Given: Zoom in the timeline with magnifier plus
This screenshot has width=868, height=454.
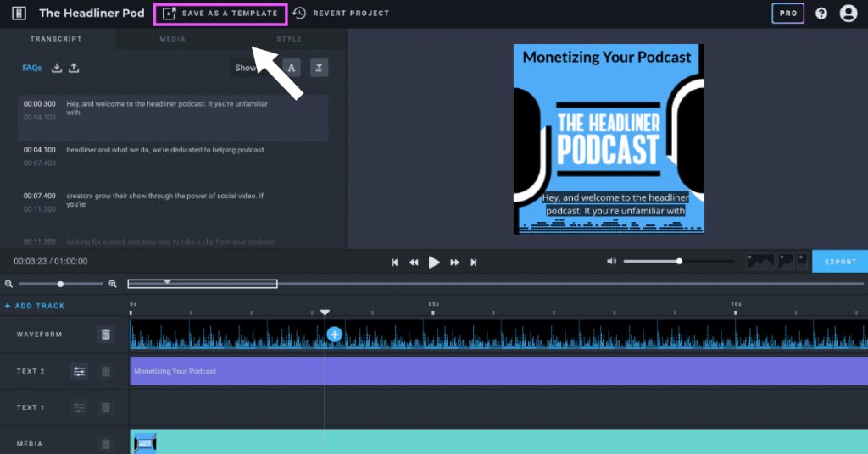Looking at the screenshot, I should pyautogui.click(x=113, y=284).
